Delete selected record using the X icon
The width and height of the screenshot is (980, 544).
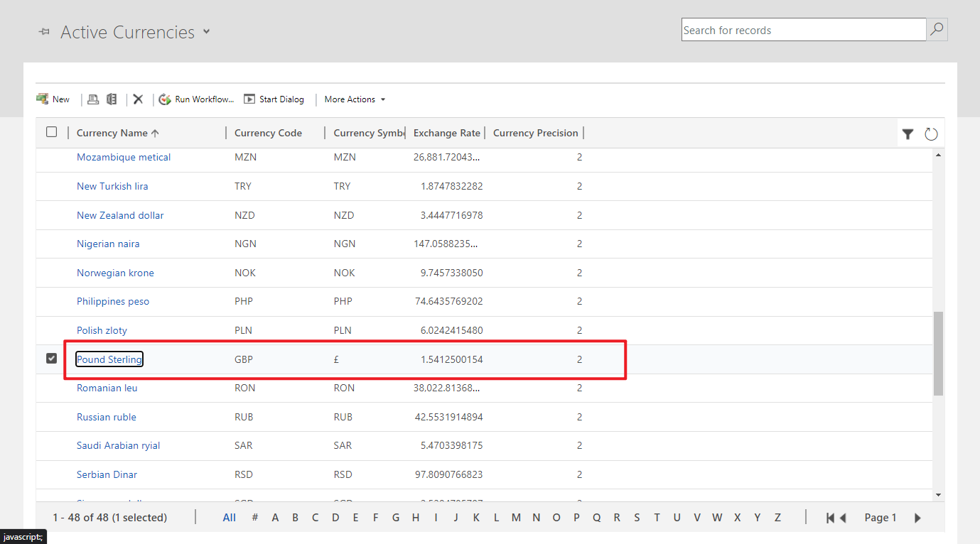point(138,99)
